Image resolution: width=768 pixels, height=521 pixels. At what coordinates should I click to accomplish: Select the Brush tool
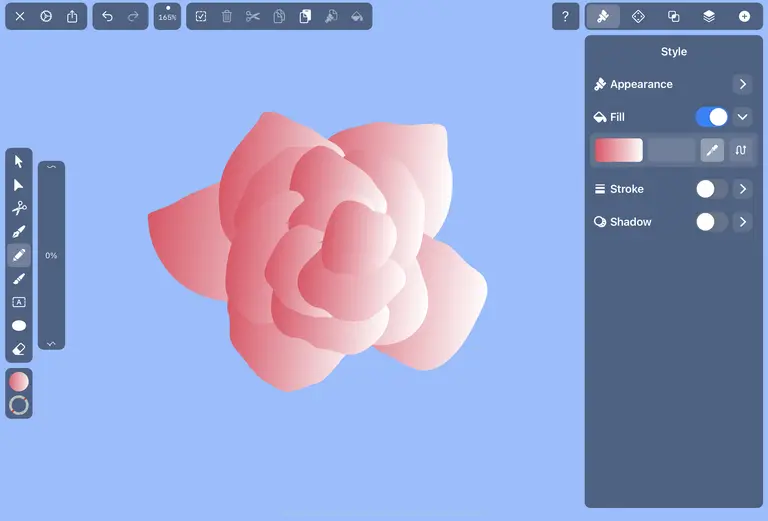(19, 279)
